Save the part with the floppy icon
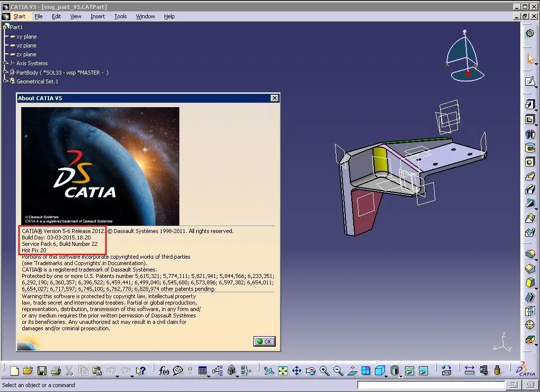This screenshot has width=540, height=392. click(42, 371)
